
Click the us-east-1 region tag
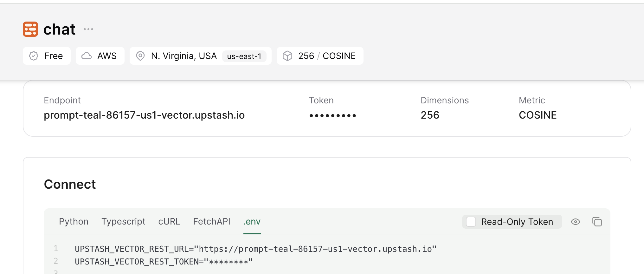[x=244, y=56]
